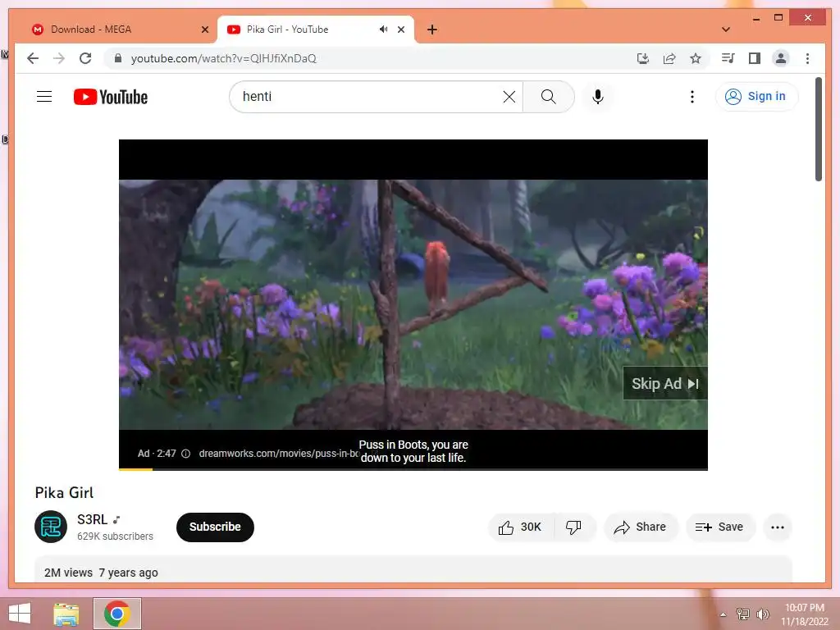Share the Pika Girl video

coord(641,527)
